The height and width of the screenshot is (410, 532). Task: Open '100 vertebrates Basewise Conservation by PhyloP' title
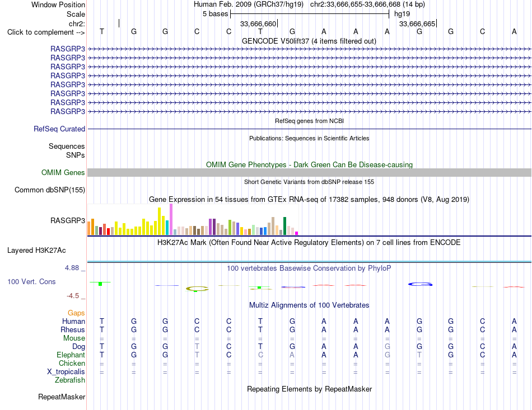coord(309,268)
